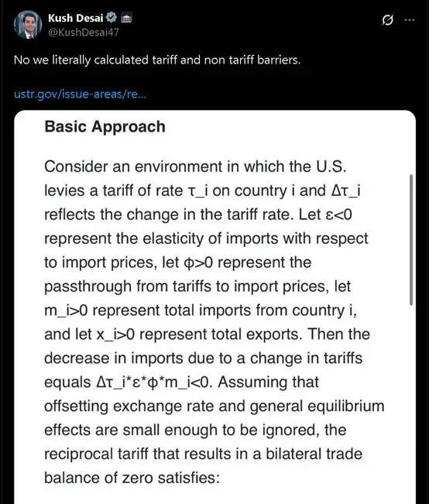Click the government building affiliation badge
This screenshot has width=429, height=504.
click(x=126, y=19)
